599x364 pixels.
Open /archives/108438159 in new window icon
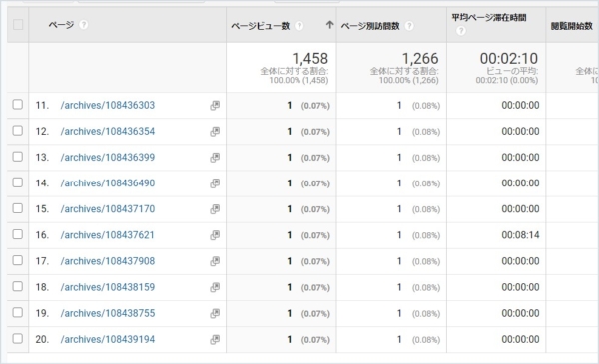point(215,287)
